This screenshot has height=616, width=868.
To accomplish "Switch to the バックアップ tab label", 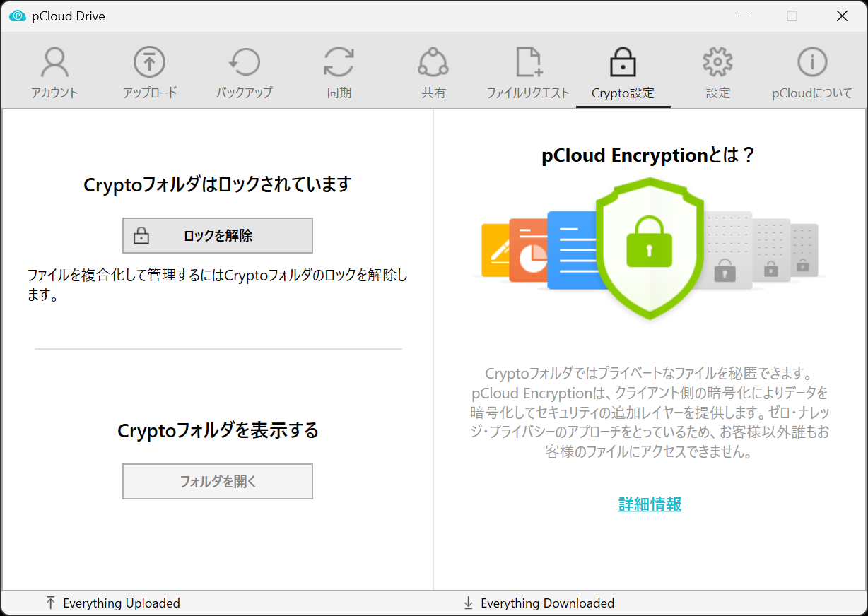I will [x=244, y=93].
